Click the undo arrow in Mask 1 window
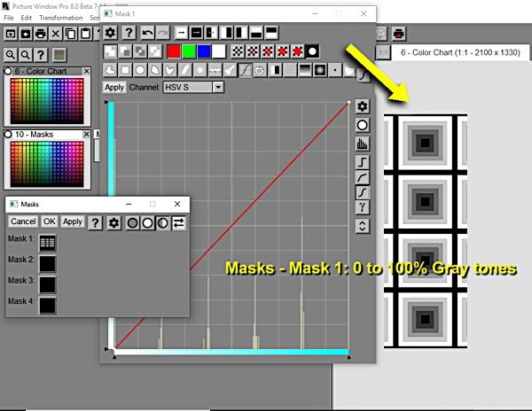Image resolution: width=532 pixels, height=411 pixels. pos(148,33)
